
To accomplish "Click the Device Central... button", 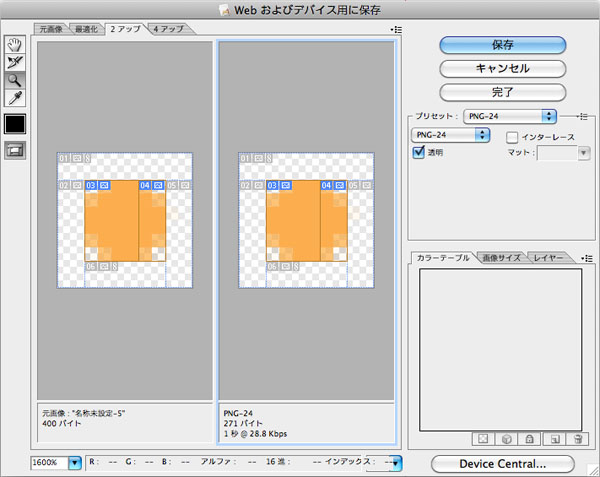I will pyautogui.click(x=502, y=463).
